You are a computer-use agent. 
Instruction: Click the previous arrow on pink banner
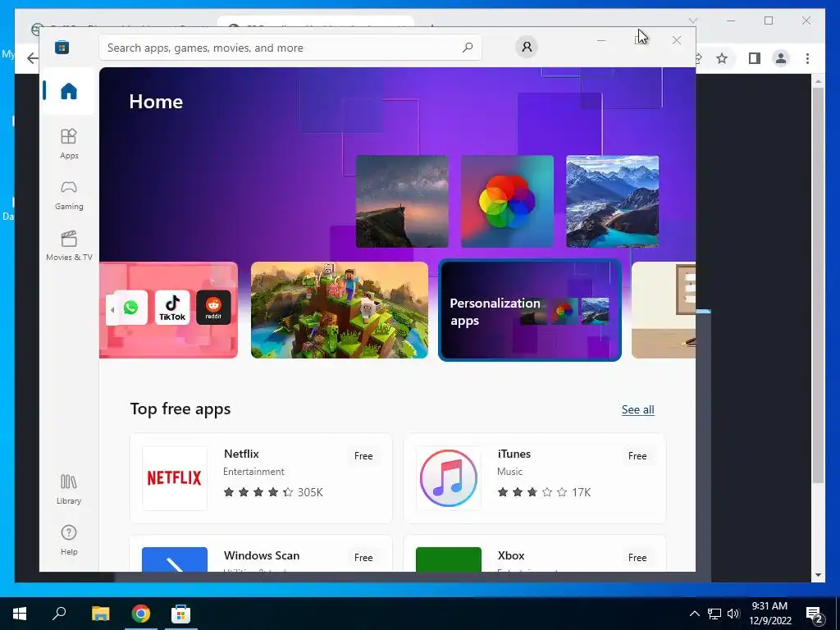112,310
